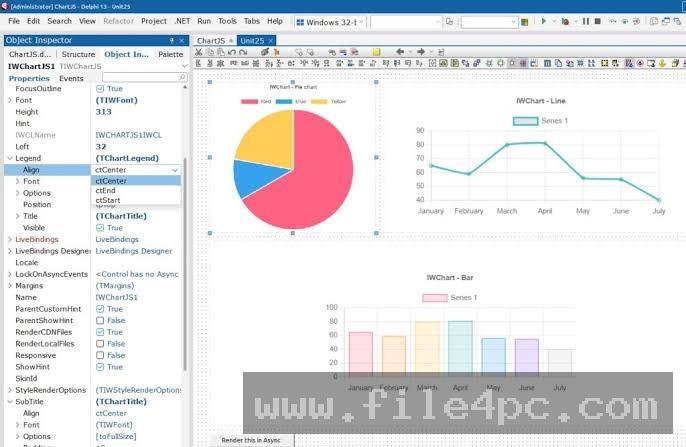Click the yellow sticky-note icon in toolbar
The image size is (686, 447).
coord(376,52)
